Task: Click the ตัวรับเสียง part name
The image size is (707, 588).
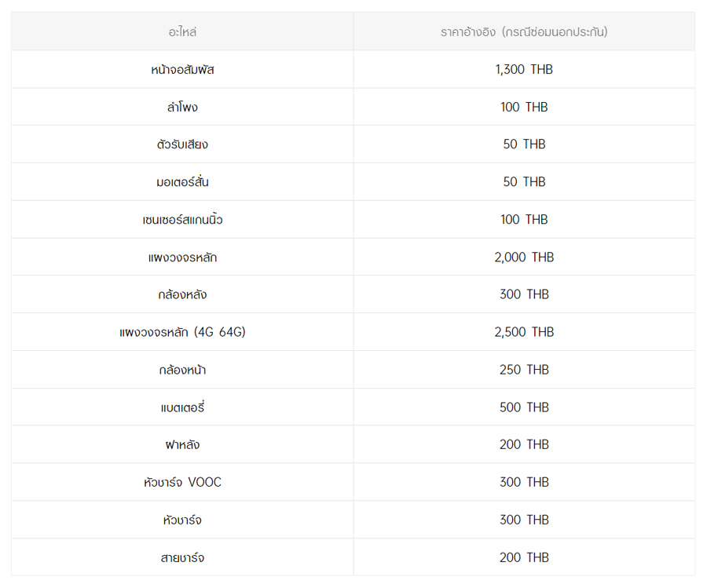Action: coord(182,144)
